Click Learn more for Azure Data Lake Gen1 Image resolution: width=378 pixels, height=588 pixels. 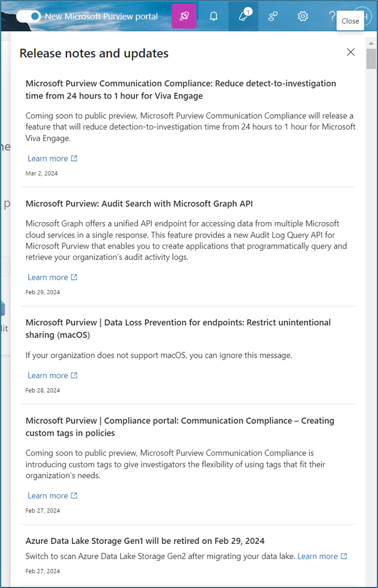coord(318,556)
